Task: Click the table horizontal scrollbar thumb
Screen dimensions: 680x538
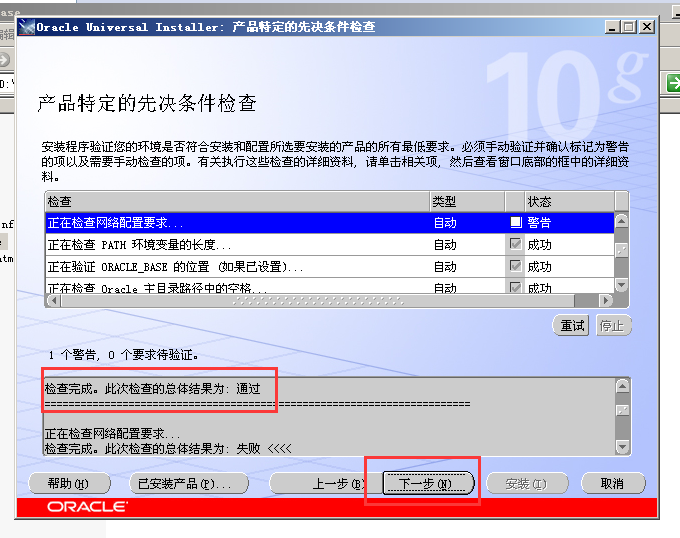Action: click(x=318, y=300)
